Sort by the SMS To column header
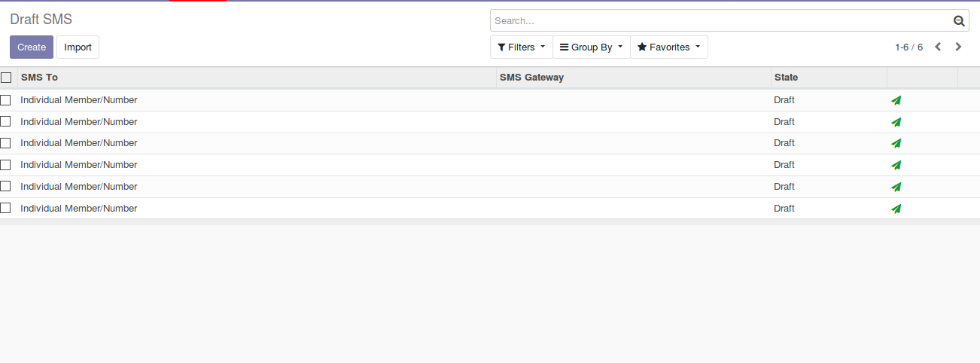The width and height of the screenshot is (980, 363). (39, 78)
